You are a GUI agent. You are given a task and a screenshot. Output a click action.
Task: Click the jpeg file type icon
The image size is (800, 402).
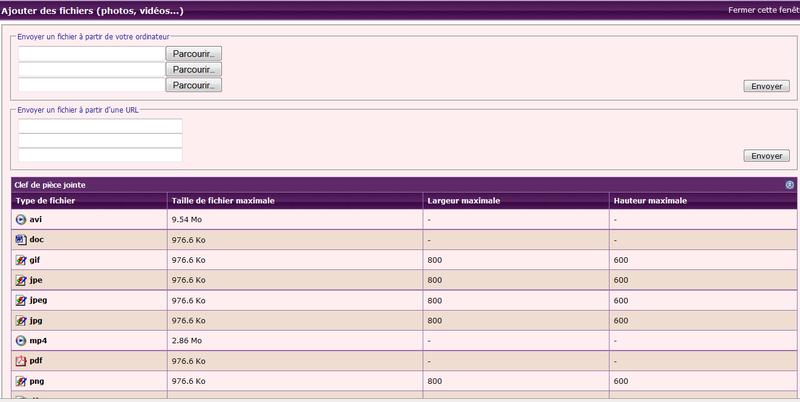pyautogui.click(x=20, y=300)
